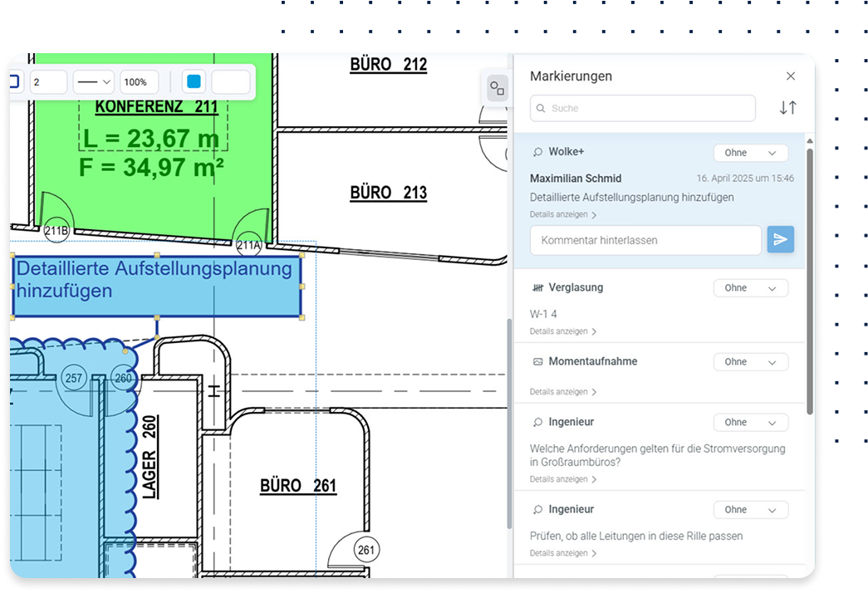Click the sort markups arrows icon
Screen dimensions: 868x593
point(787,108)
